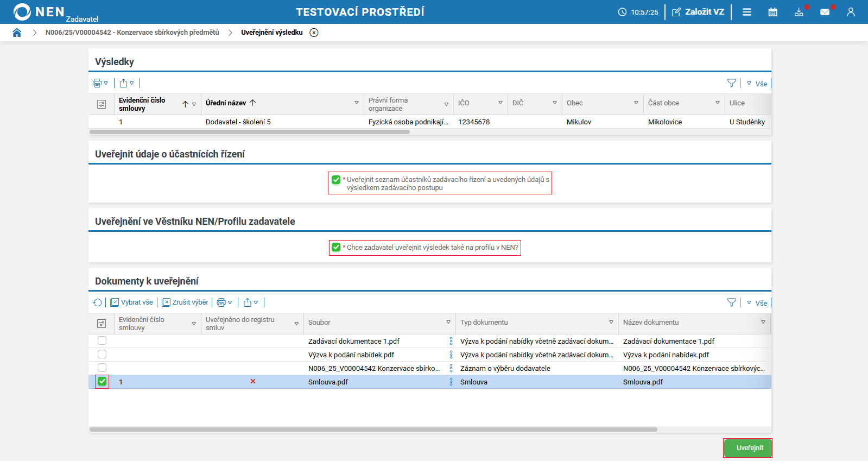Close the Uveřejnění výsledku breadcrumb tab
The image size is (868, 461).
tap(314, 33)
